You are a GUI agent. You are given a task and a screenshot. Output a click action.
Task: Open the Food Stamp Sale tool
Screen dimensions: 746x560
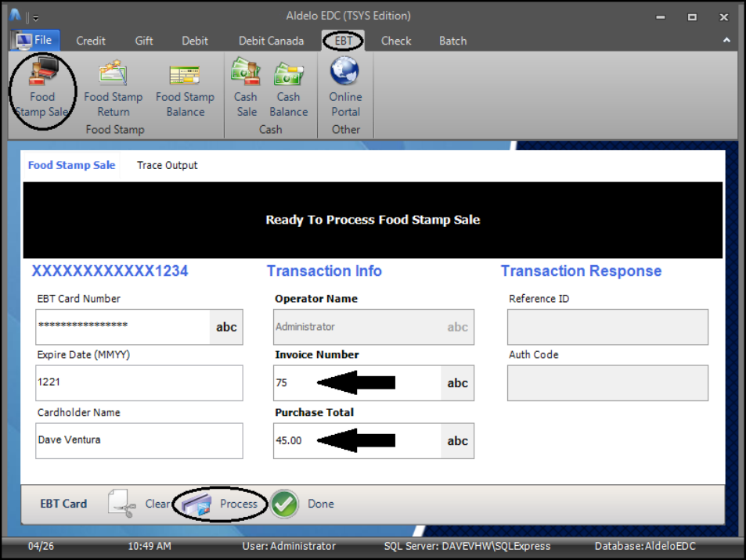(42, 89)
